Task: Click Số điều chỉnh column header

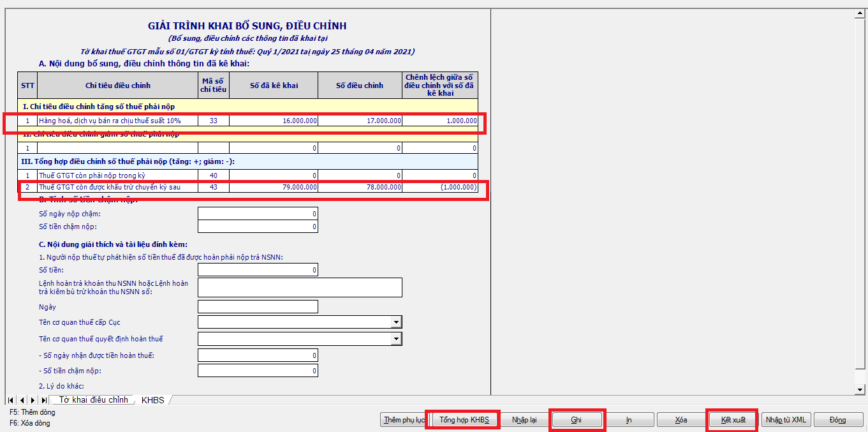Action: (360, 86)
